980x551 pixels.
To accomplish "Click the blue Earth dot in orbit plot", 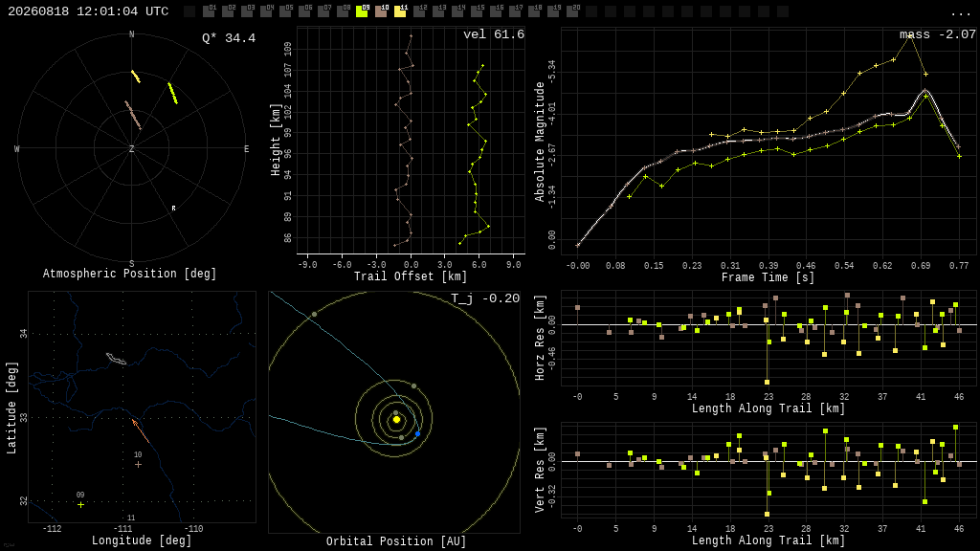I will tap(417, 433).
